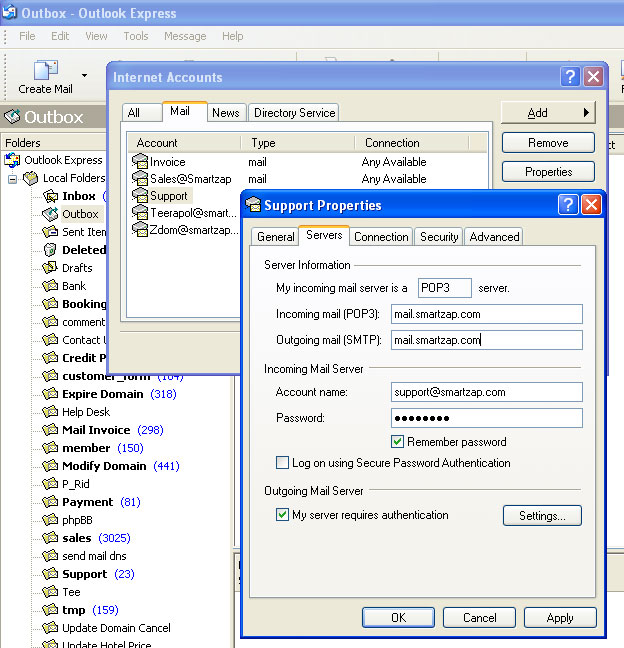Select the Teerapol@smart... account icon

140,212
